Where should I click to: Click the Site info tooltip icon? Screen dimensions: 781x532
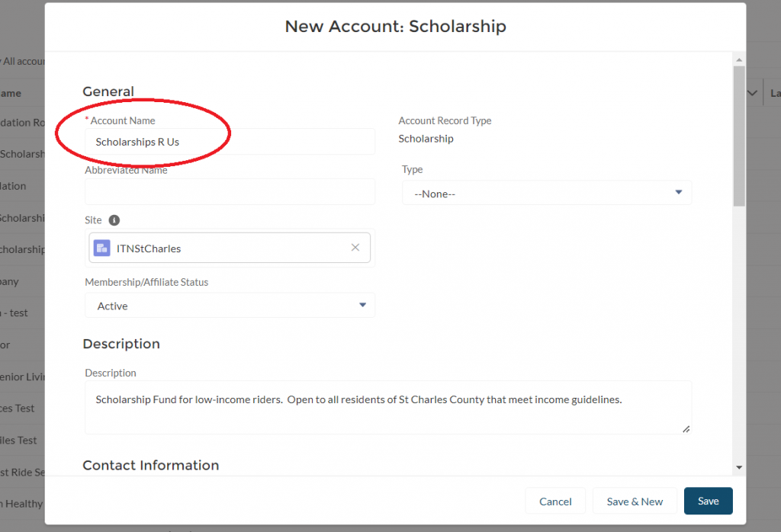114,220
